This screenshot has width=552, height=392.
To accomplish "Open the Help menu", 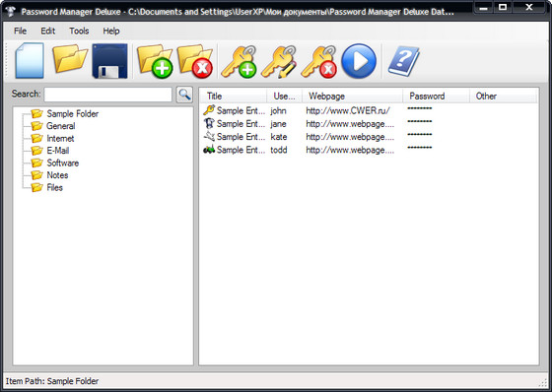I will tap(111, 31).
